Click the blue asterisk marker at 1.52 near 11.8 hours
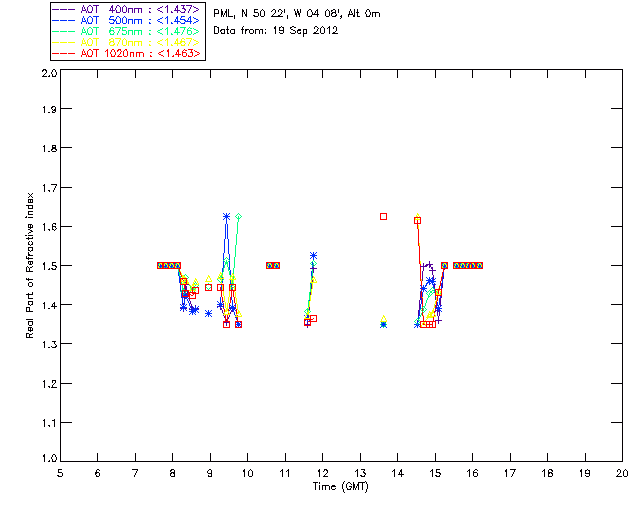640x512 pixels. 313,256
